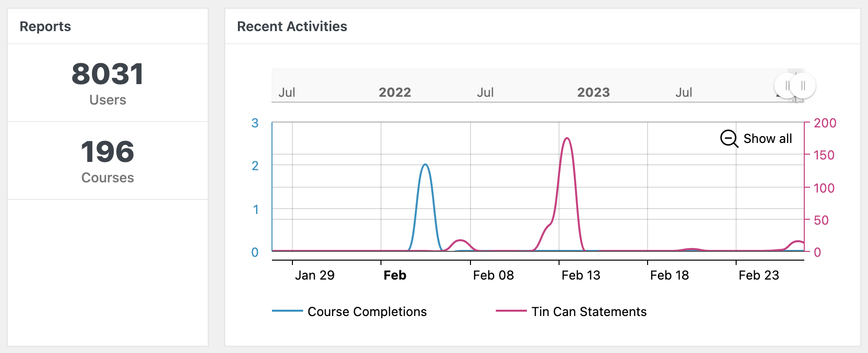This screenshot has height=353, width=868.
Task: Click the first Jul label in timeline scrollbar
Action: [287, 92]
